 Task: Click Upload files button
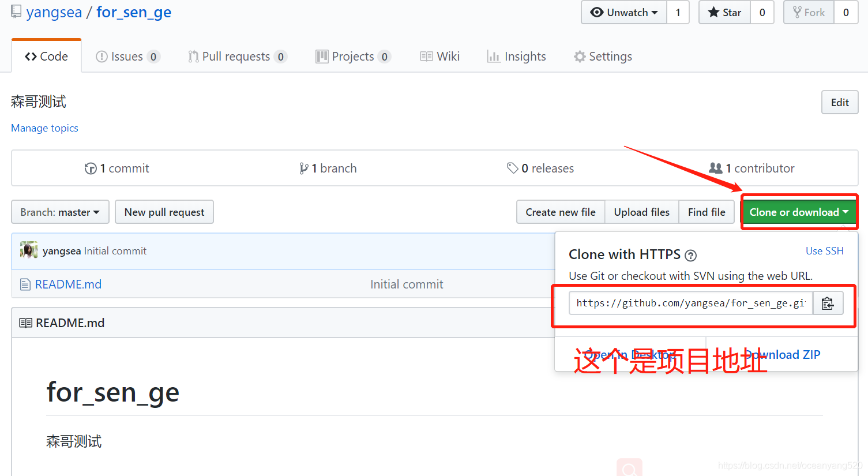(x=642, y=212)
